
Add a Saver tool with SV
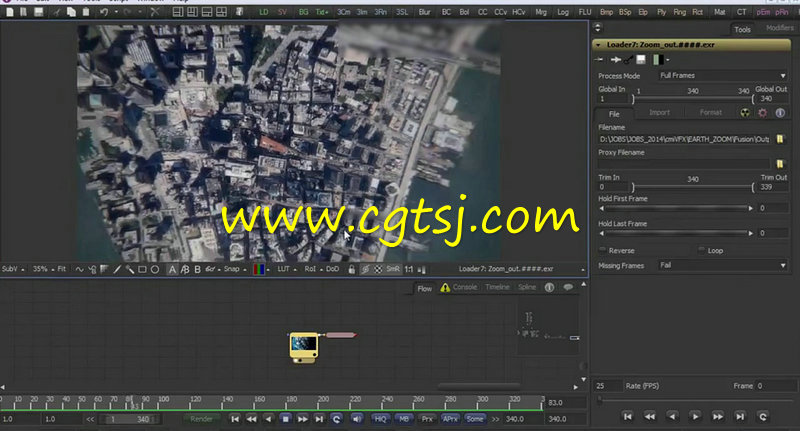(282, 12)
